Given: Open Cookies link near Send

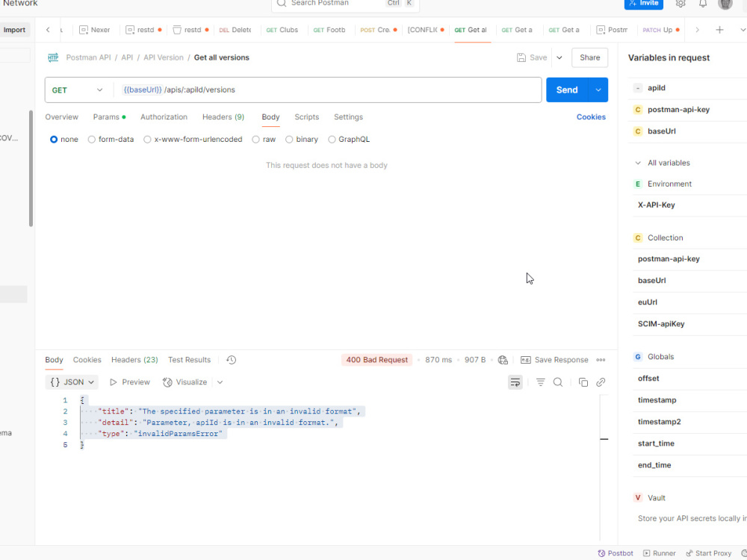Looking at the screenshot, I should pos(591,117).
